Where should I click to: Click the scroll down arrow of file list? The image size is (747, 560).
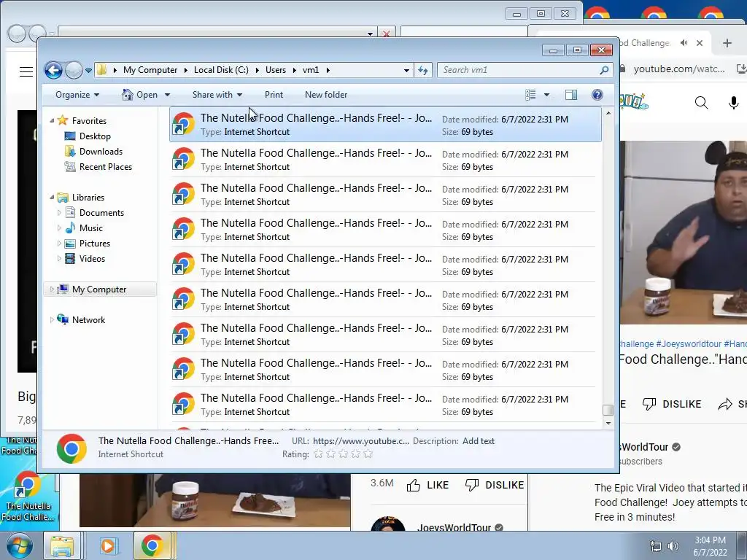(608, 423)
